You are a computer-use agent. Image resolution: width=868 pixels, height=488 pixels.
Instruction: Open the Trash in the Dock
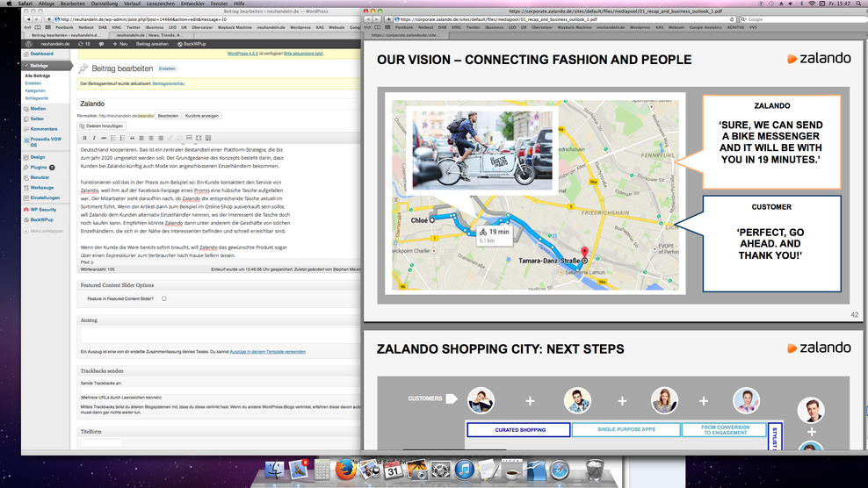[x=595, y=470]
